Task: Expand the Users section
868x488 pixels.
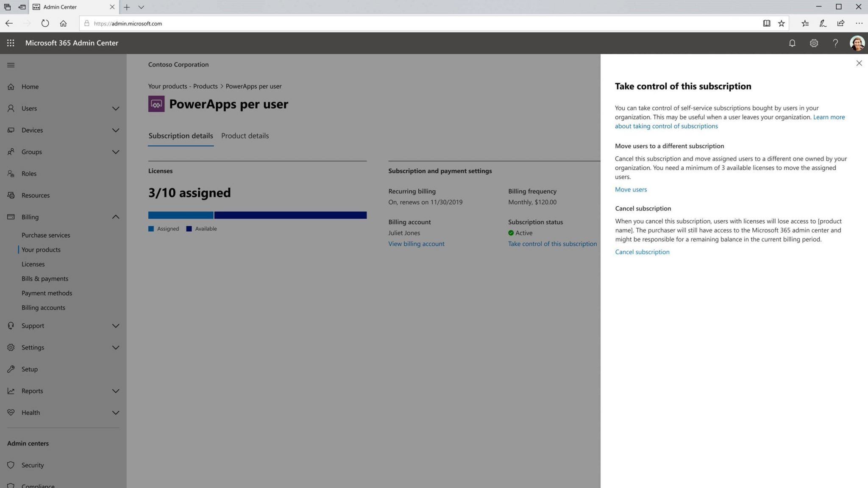Action: (116, 108)
